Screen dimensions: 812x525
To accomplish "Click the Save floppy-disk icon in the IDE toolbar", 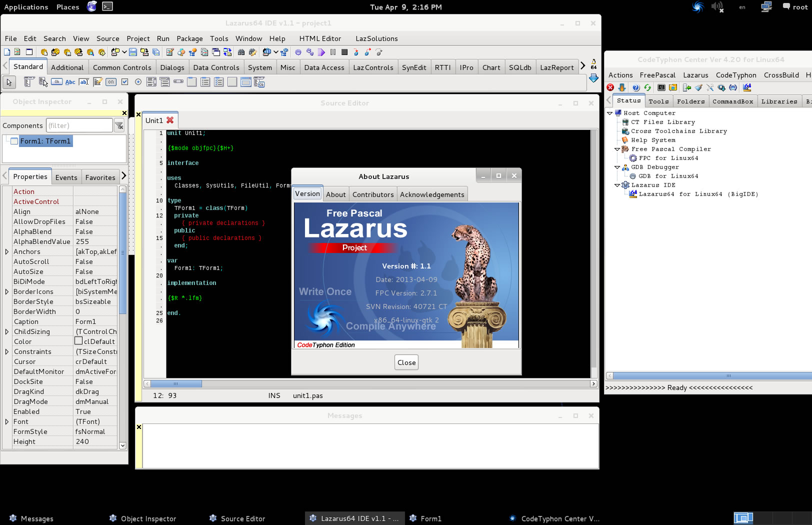I will (x=133, y=52).
